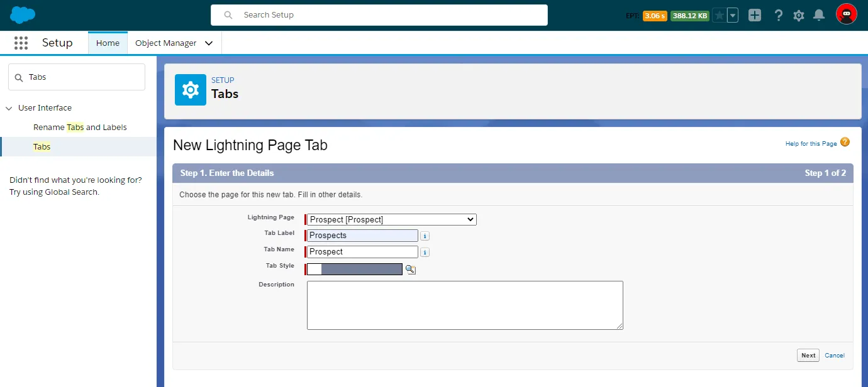Open the user profile avatar

pos(846,14)
